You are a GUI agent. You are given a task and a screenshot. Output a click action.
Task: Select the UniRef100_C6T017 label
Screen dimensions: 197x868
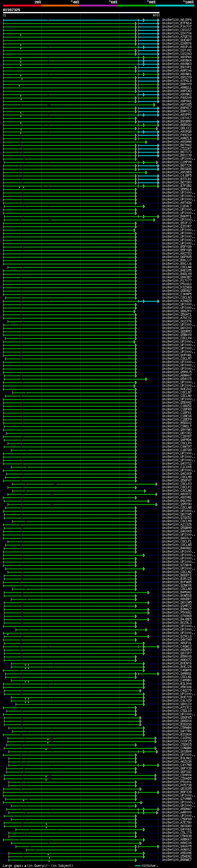(177, 118)
